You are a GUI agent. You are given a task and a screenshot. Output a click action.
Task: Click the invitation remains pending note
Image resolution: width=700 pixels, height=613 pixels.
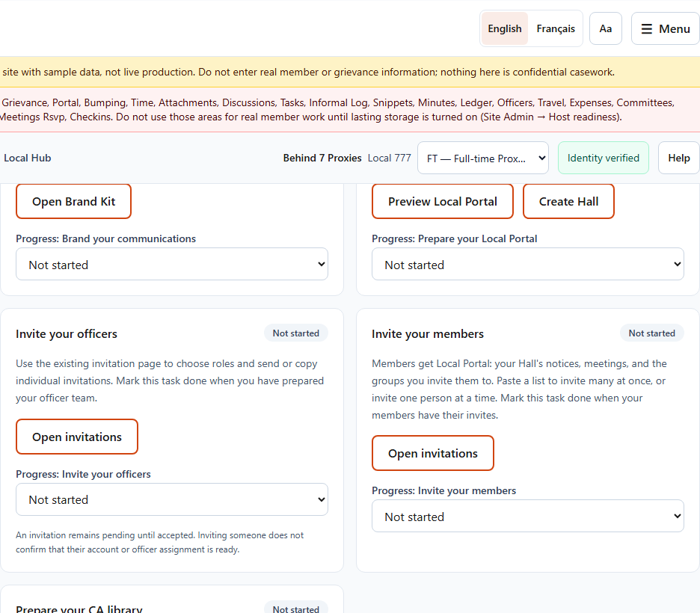point(160,542)
